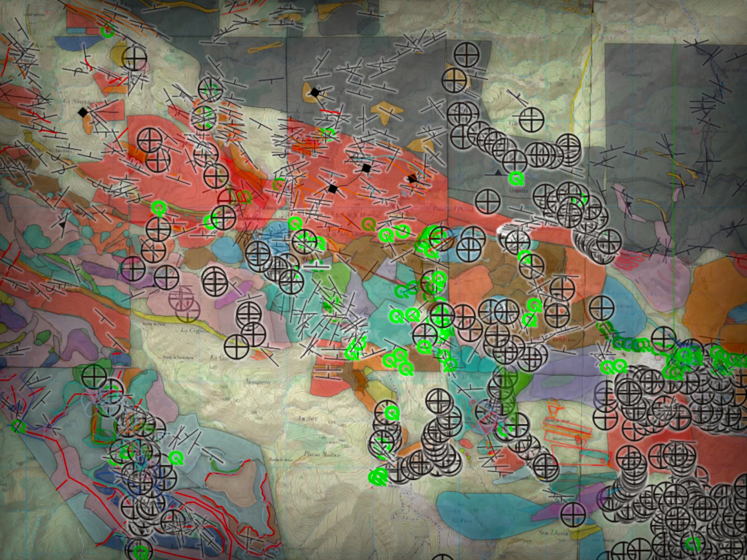747x560 pixels.
Task: Click the small black triangle above Llagunes label
Action: 498,172
